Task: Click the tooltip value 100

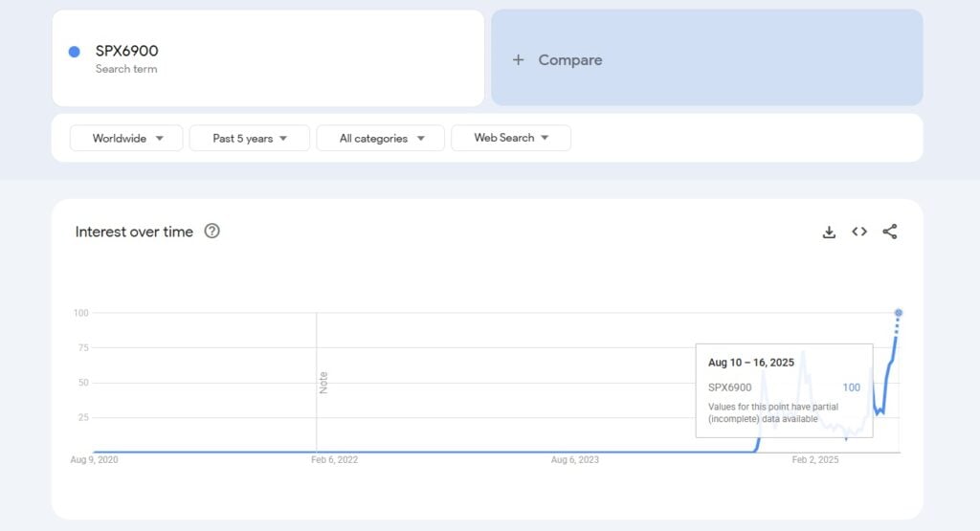Action: [x=851, y=387]
